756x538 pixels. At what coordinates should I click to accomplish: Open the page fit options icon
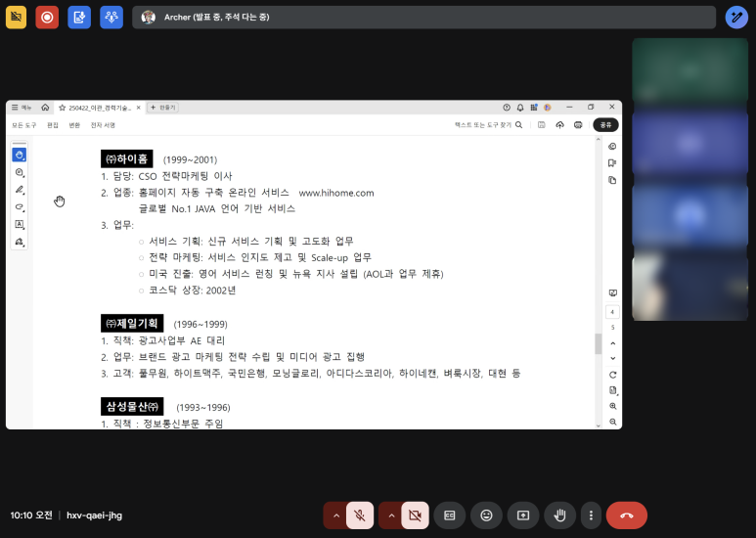(613, 390)
